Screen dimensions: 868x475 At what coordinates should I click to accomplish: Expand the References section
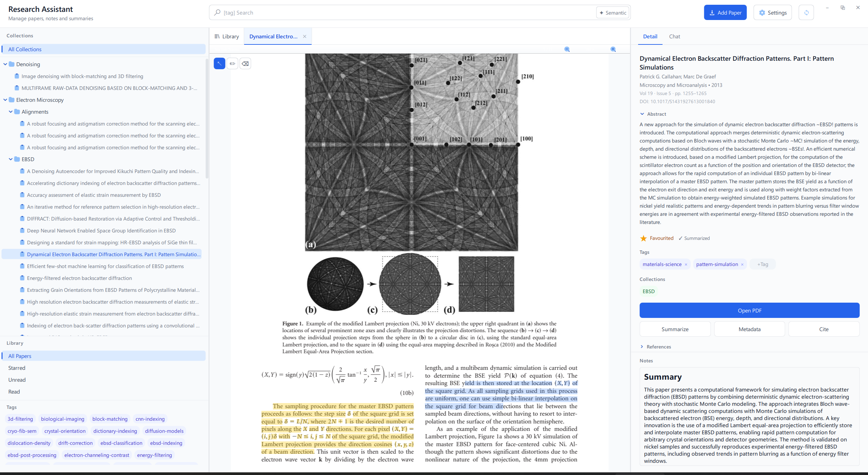click(x=642, y=347)
